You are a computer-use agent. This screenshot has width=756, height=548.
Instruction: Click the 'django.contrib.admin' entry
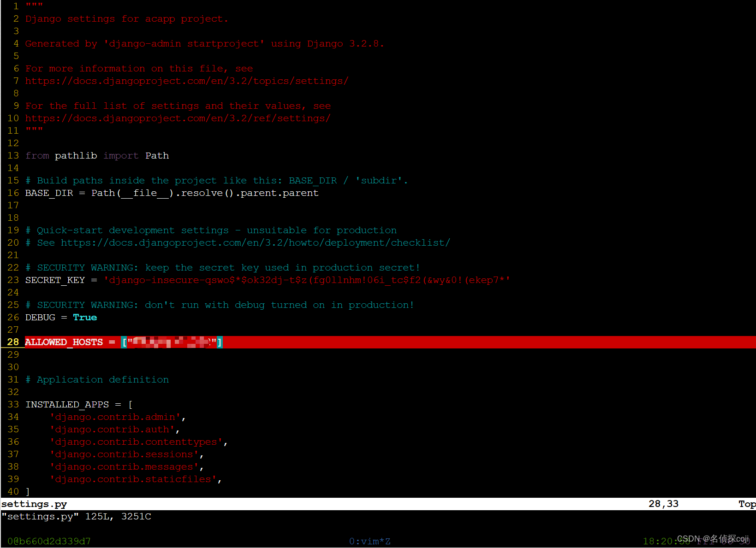point(115,417)
